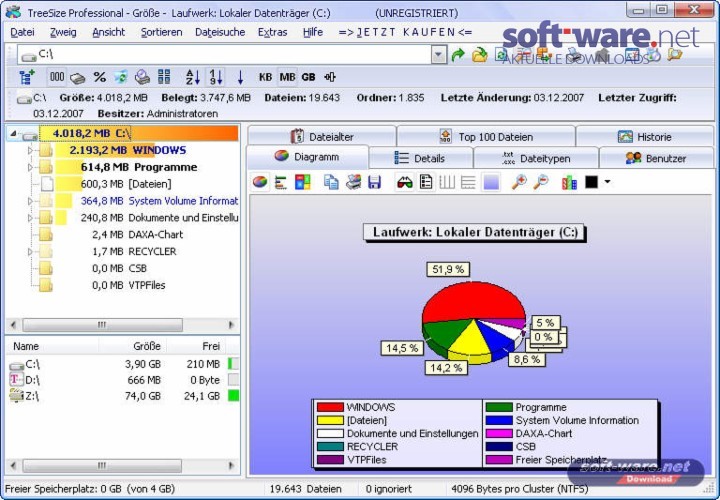
Task: Switch to the Benutzer tab
Action: click(656, 158)
